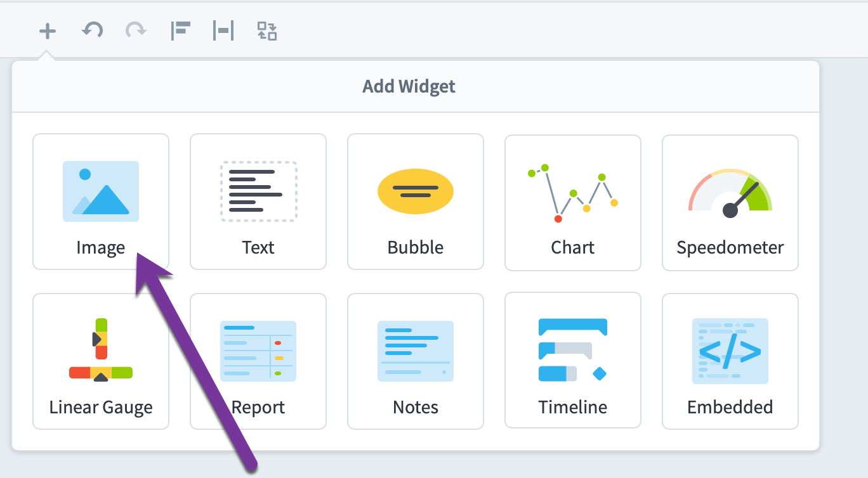Image resolution: width=868 pixels, height=478 pixels.
Task: Choose the Notes widget
Action: [x=416, y=361]
